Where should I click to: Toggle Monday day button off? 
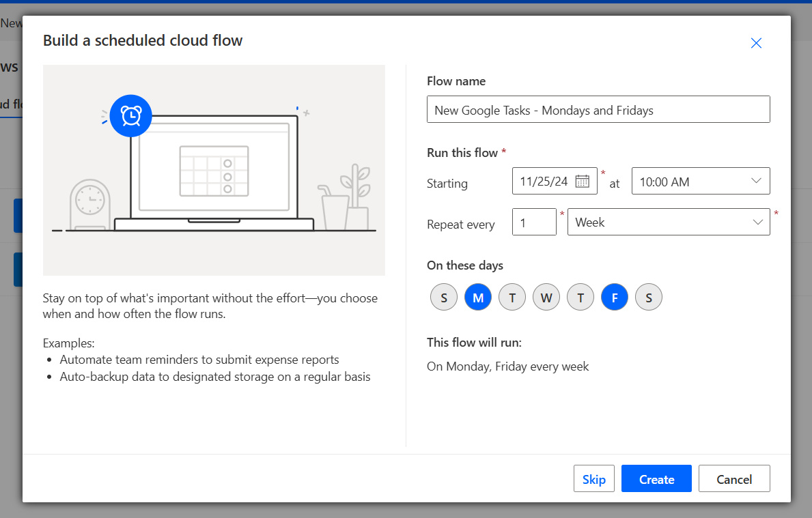[478, 298]
